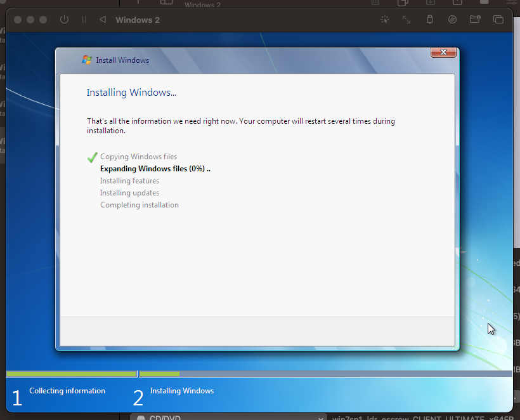Viewport: 520px width, 420px height.
Task: Click the zoom light of VM window
Action: (43, 20)
